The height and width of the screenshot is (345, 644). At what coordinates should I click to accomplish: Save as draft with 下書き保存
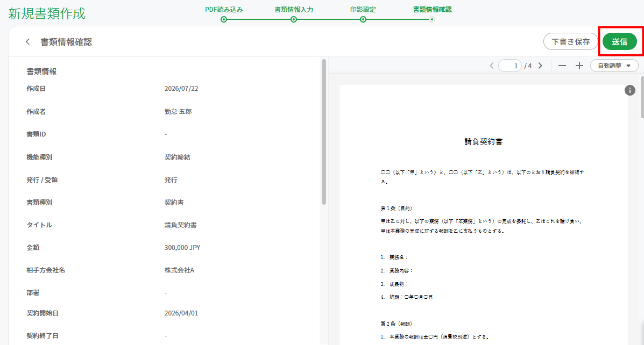pos(570,42)
